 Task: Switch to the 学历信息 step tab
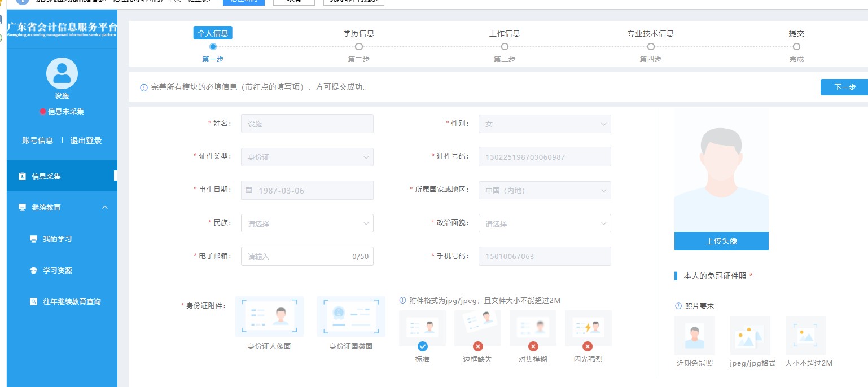coord(358,33)
